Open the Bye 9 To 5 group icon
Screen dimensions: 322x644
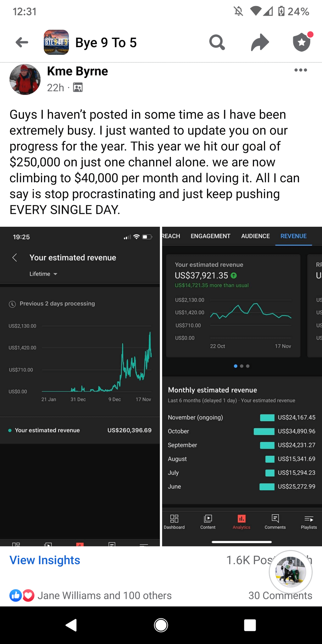[56, 42]
